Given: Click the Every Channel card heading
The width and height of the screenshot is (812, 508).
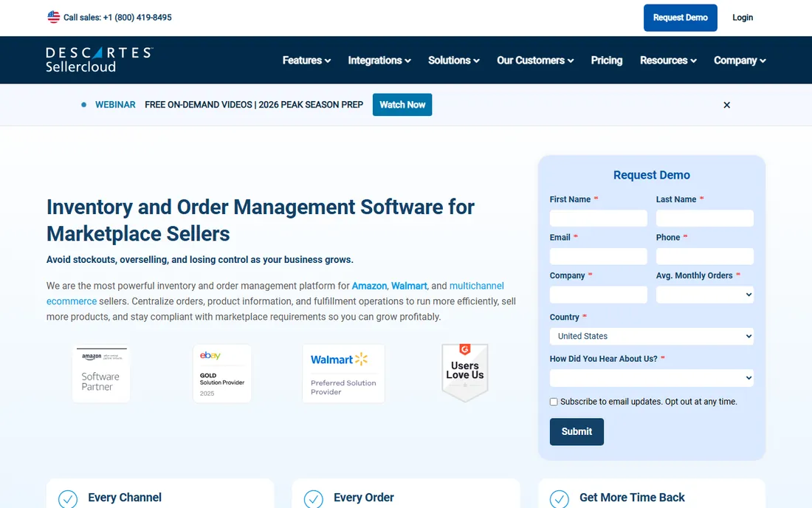Looking at the screenshot, I should (x=125, y=498).
